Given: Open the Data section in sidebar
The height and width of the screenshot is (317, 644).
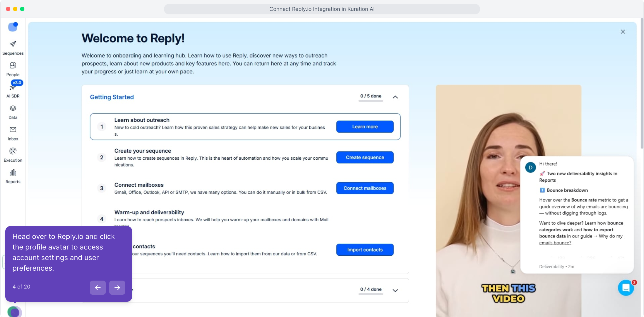Looking at the screenshot, I should point(13,112).
